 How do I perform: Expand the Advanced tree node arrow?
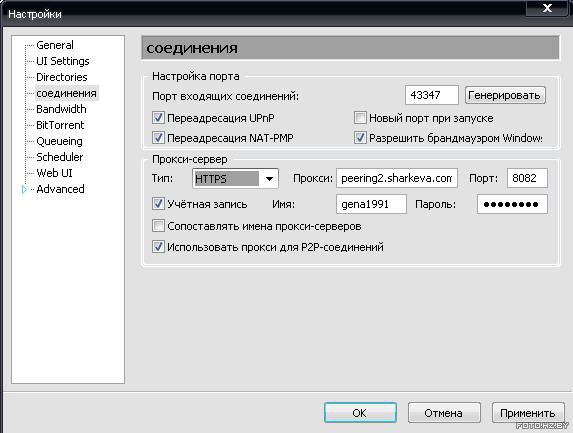(x=24, y=189)
